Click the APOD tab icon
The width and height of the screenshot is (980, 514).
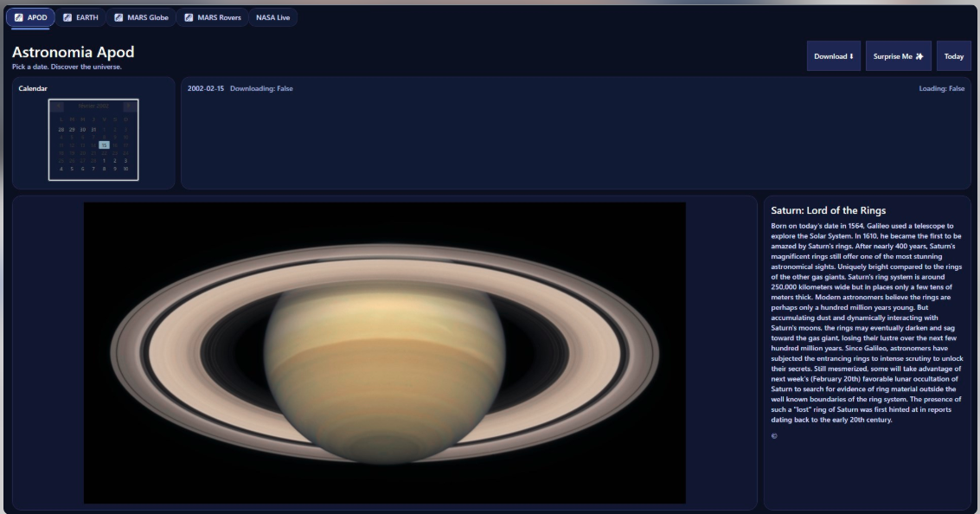tap(19, 17)
